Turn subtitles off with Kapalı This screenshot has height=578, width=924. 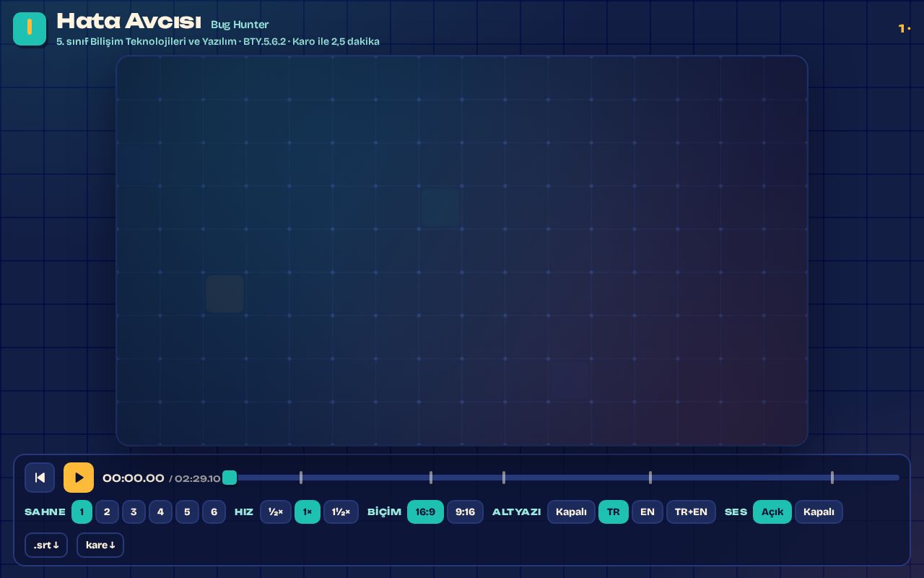tap(571, 512)
